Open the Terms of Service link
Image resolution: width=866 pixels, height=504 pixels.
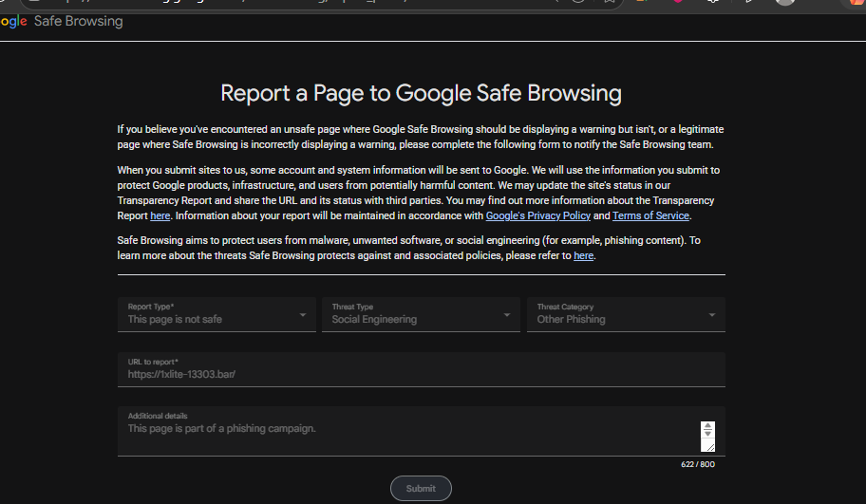coord(650,215)
